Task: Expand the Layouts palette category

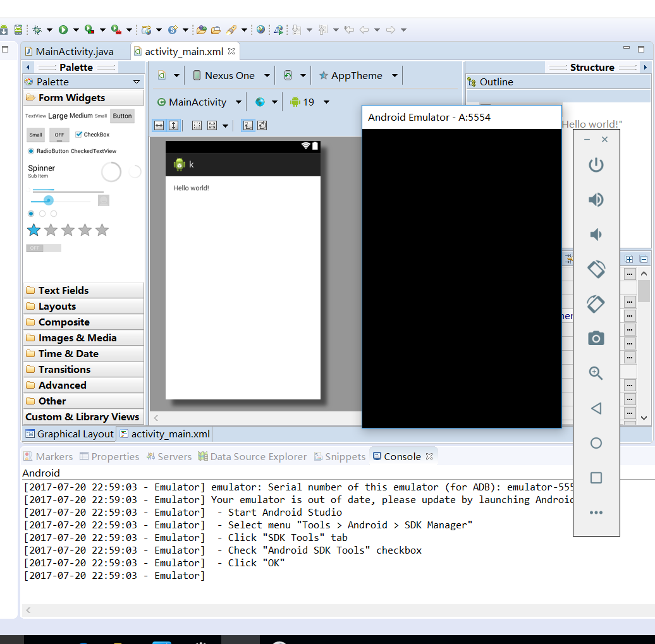Action: 83,306
